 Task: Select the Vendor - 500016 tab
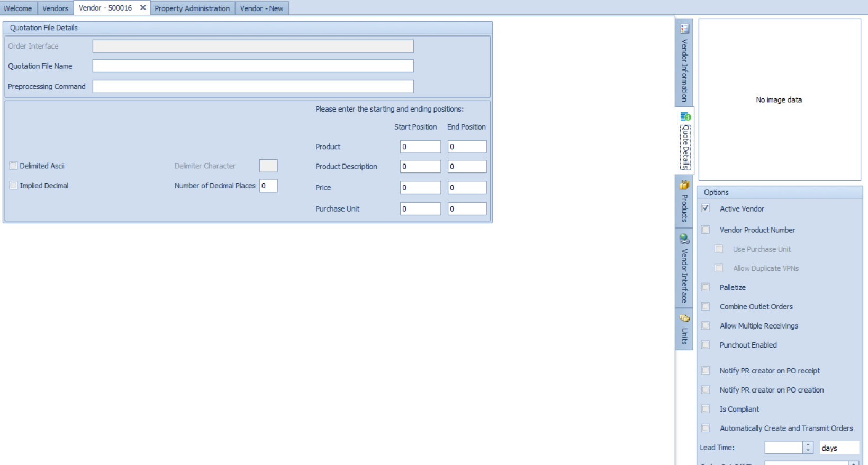105,8
